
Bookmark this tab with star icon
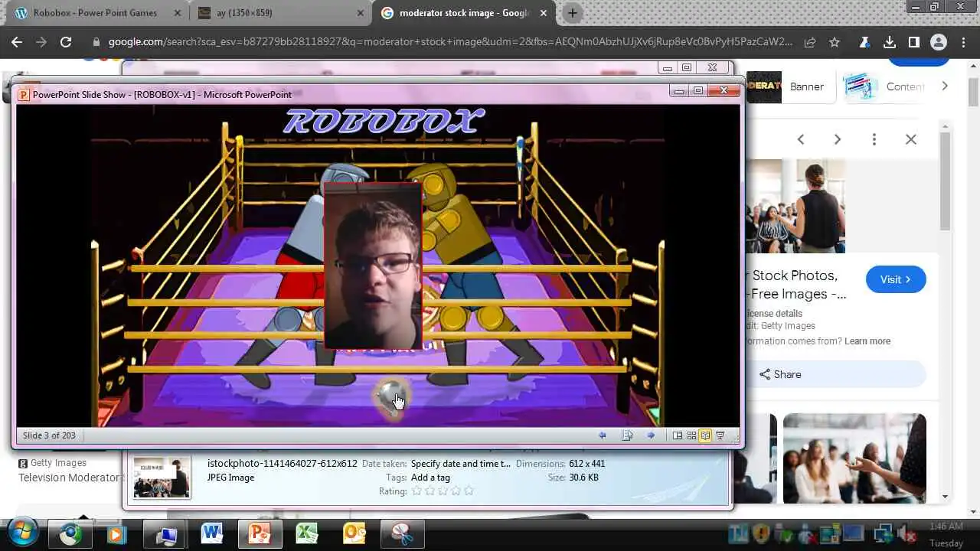pos(835,42)
